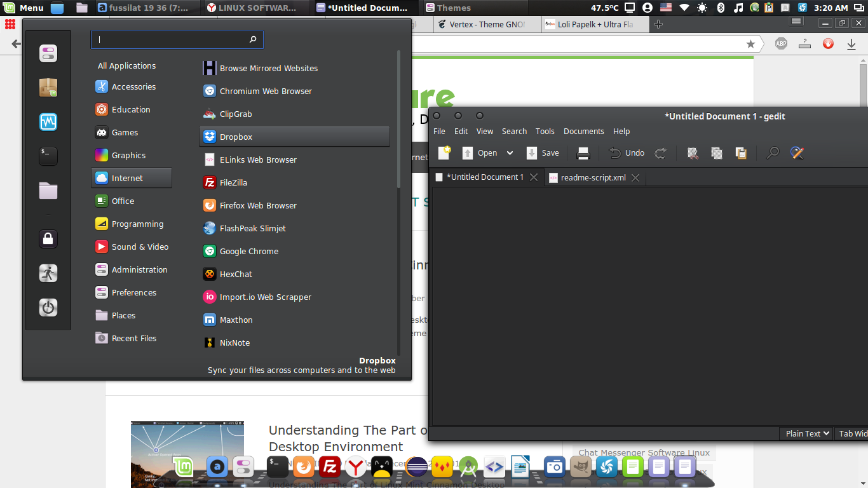Bookmark the page with the star icon
Screen dimensions: 868x488
750,44
